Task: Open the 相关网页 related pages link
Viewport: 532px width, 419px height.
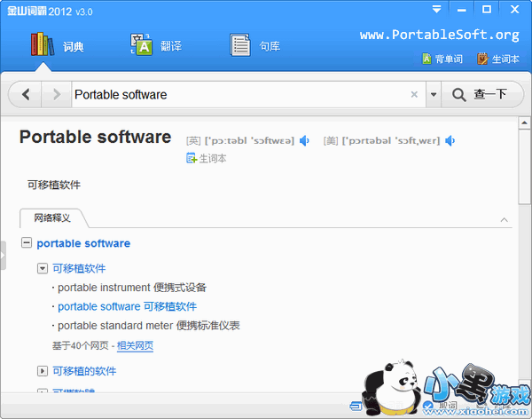Action: 135,345
